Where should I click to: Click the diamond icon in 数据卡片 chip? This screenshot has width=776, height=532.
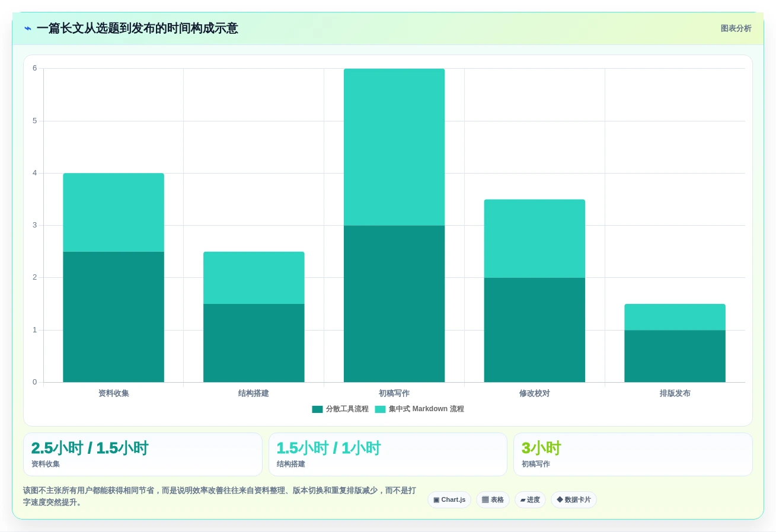(560, 500)
